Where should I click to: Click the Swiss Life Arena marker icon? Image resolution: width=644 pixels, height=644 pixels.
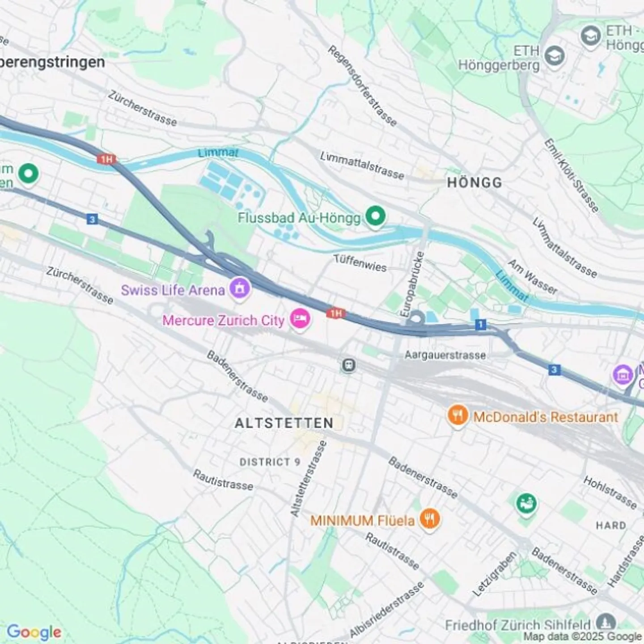pyautogui.click(x=239, y=288)
